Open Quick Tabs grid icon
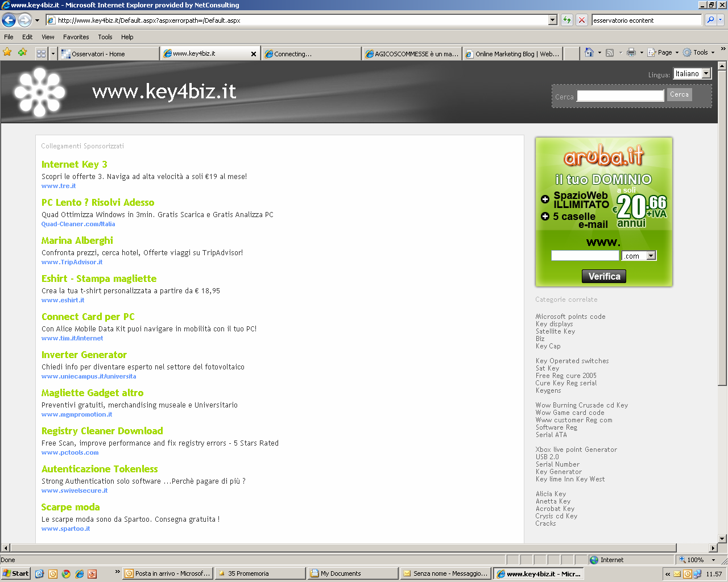The height and width of the screenshot is (582, 728). click(41, 53)
